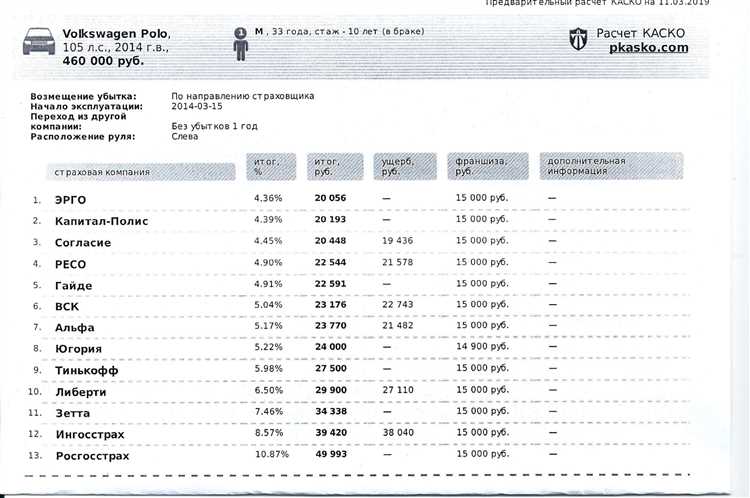Image resolution: width=750 pixels, height=498 pixels.
Task: Click the 'Слева' steering position value
Action: click(185, 136)
